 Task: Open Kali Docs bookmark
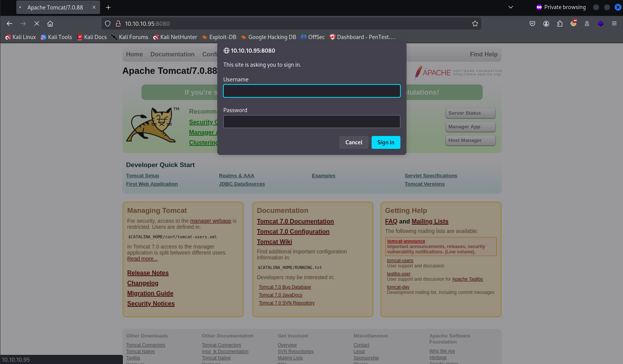(92, 37)
